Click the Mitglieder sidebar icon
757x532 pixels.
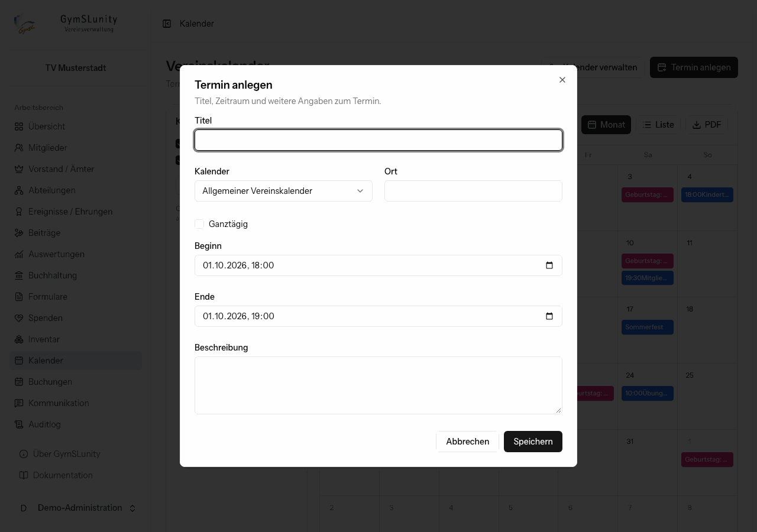pos(19,148)
